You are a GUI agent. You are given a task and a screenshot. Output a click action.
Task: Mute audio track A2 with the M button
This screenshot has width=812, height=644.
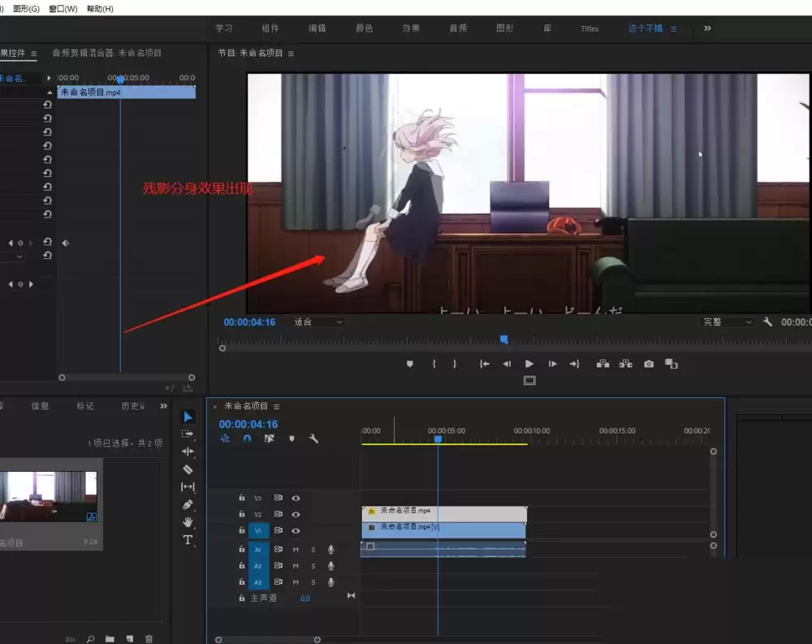[x=295, y=566]
